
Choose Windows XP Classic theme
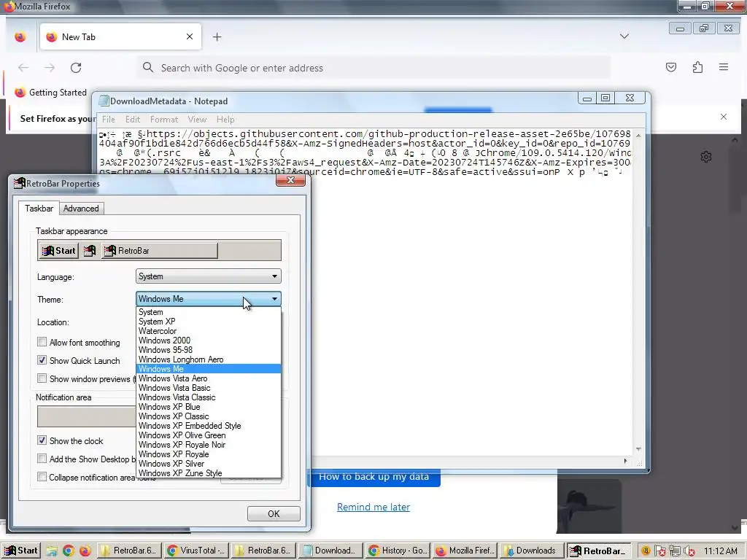208,416
